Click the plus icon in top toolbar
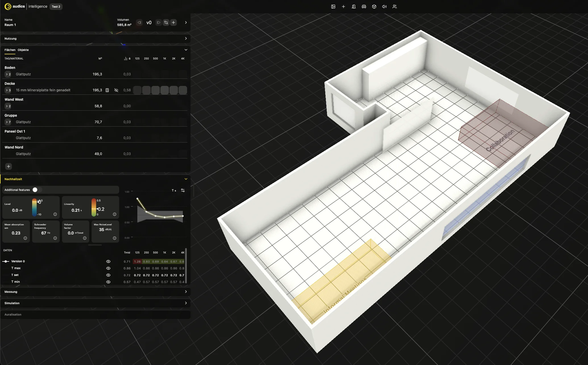 pos(343,7)
